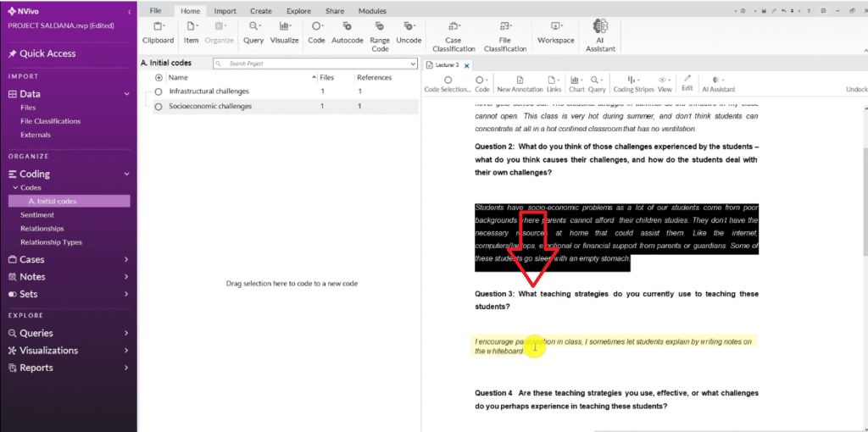
Task: Select the Socioeconomic challenges code circle
Action: coord(159,107)
